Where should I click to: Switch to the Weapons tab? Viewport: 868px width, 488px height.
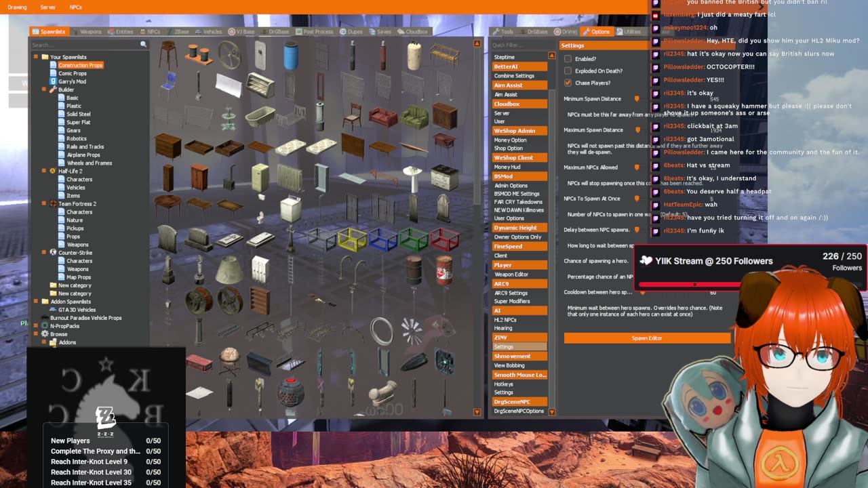coord(86,31)
